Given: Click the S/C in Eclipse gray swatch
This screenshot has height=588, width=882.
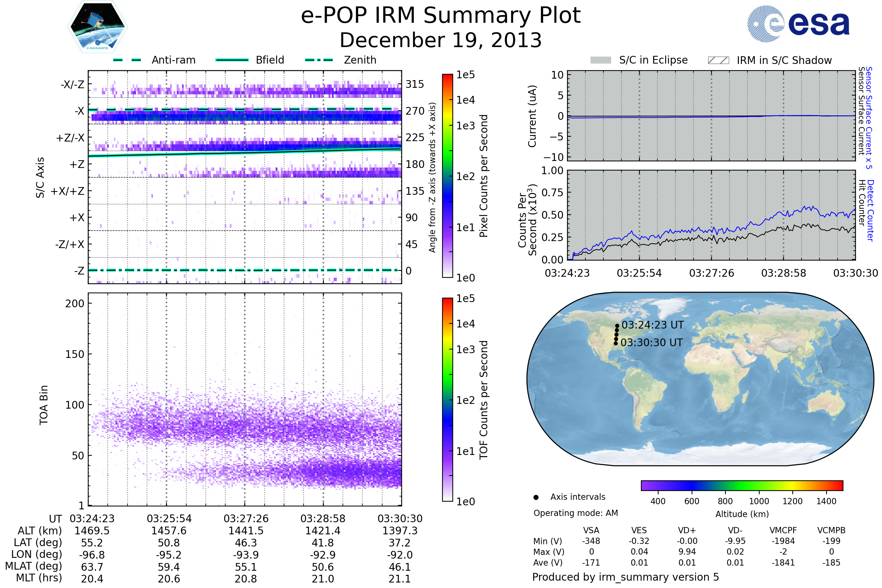Looking at the screenshot, I should coord(601,60).
